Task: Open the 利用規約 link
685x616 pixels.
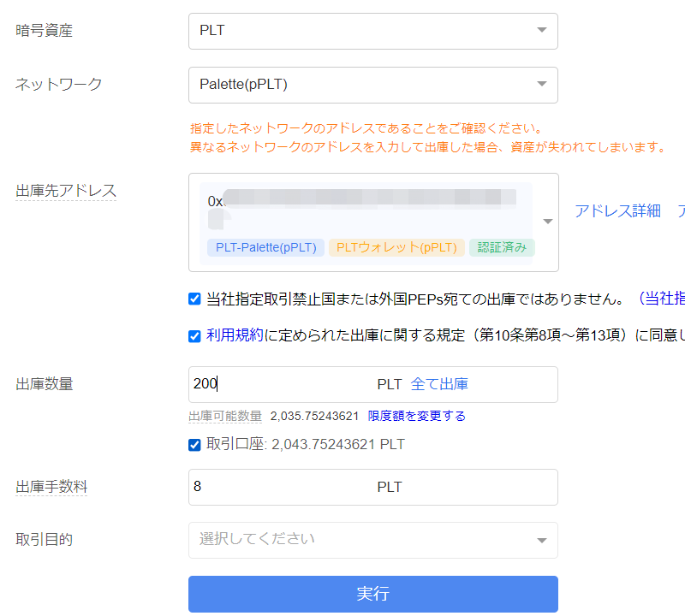Action: pos(235,335)
